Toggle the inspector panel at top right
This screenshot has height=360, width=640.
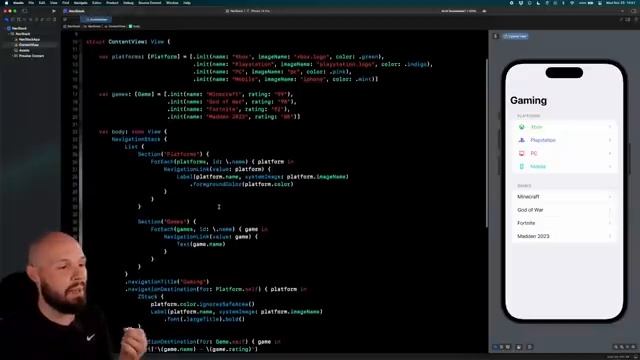633,11
